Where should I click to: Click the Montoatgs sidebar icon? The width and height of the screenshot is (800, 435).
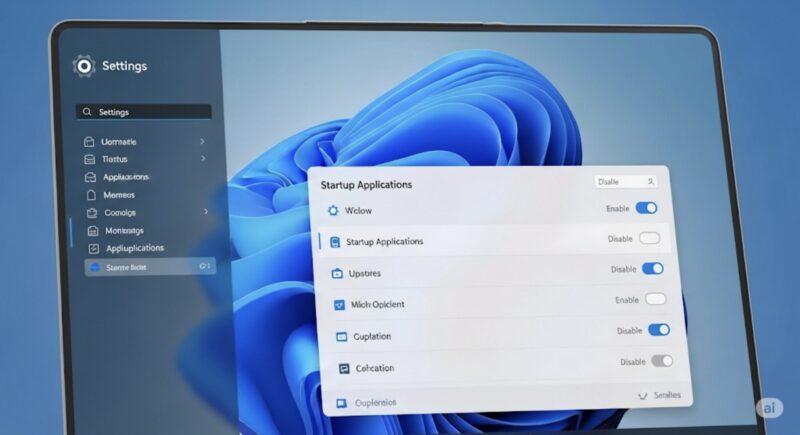click(93, 231)
